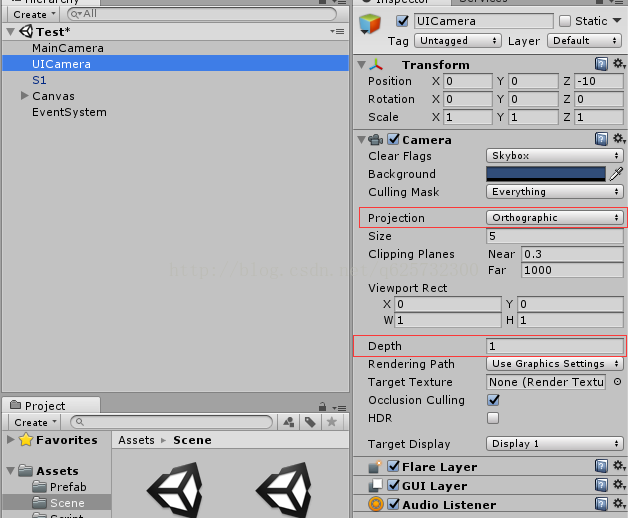
Task: Toggle the Project panel lock icon
Action: coord(322,407)
